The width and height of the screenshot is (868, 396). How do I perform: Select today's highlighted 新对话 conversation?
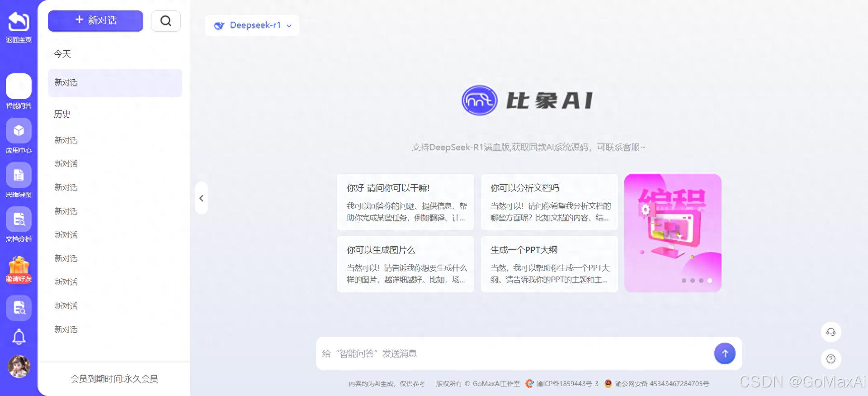click(x=115, y=83)
